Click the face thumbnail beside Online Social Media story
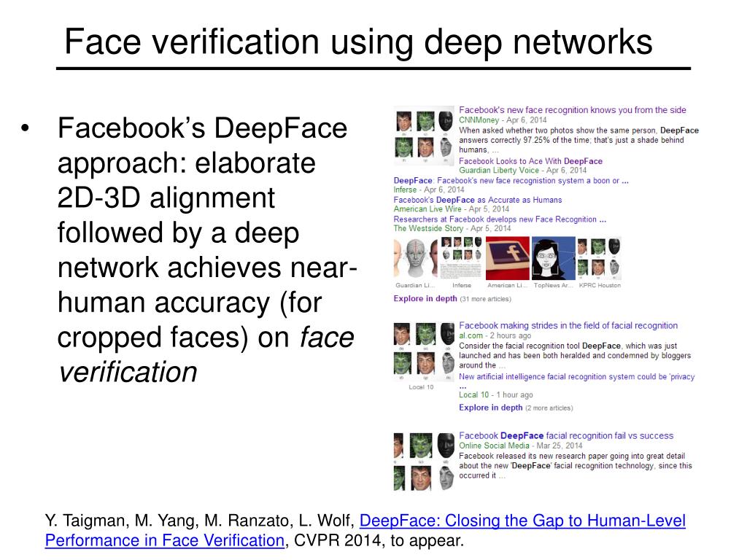The width and height of the screenshot is (747, 560). tap(424, 462)
